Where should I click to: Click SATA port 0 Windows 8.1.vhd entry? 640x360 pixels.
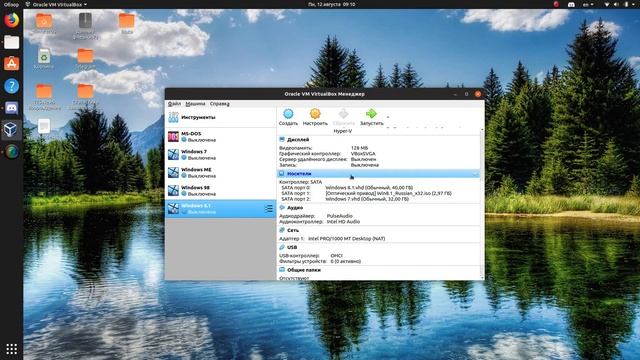click(369, 188)
